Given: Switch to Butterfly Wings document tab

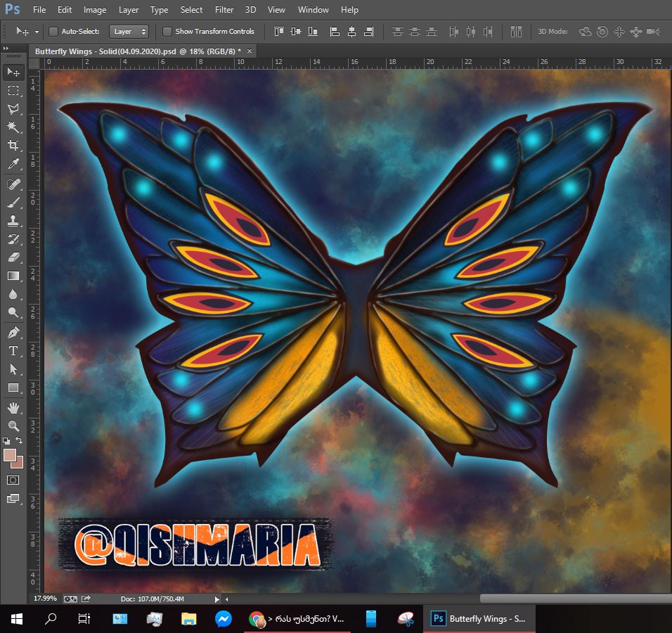Looking at the screenshot, I should 137,51.
